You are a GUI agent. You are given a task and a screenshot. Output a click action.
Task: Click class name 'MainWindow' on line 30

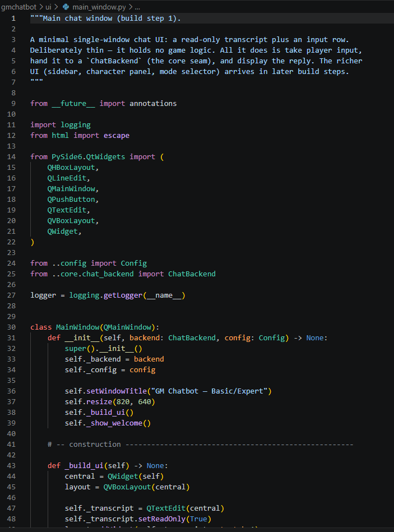point(77,327)
